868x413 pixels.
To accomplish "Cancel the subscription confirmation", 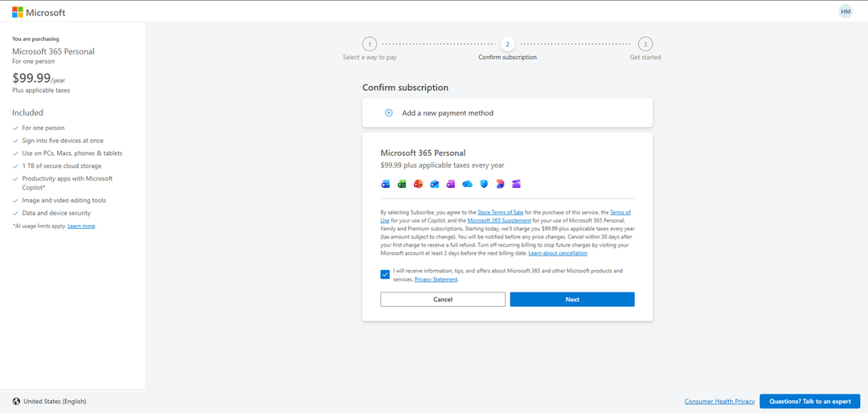I will click(x=443, y=299).
